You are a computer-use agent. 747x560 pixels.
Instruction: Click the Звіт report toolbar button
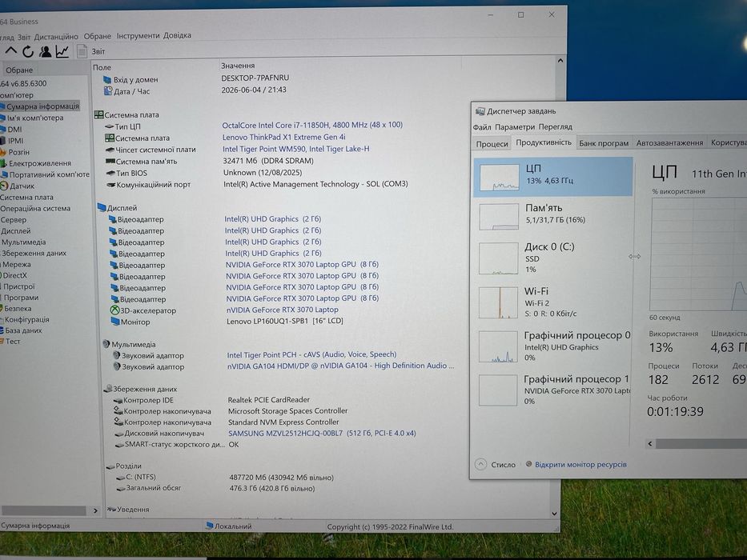[x=91, y=51]
